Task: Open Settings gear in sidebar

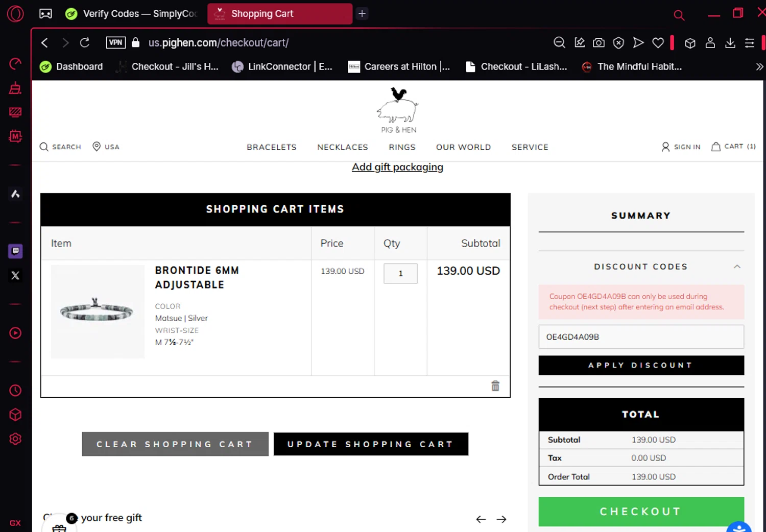Action: (15, 439)
